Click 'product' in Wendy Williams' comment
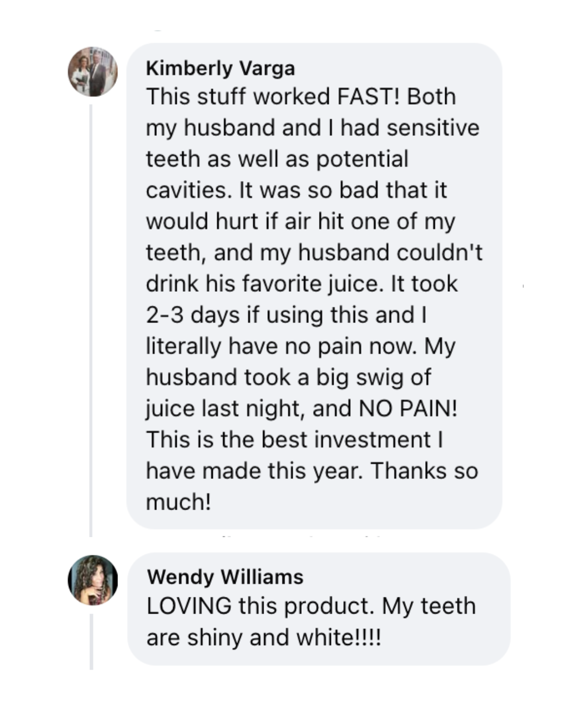The image size is (582, 728). tap(329, 606)
